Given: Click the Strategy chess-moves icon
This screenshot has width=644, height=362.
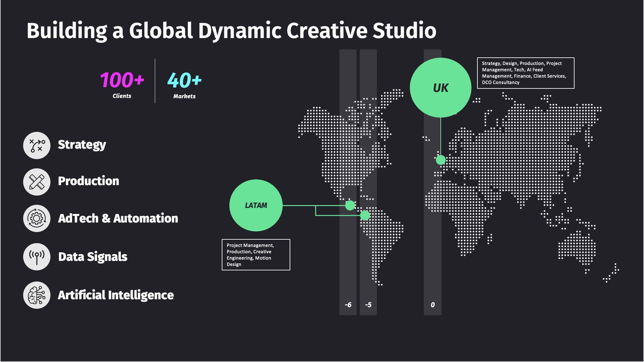Looking at the screenshot, I should [x=36, y=145].
